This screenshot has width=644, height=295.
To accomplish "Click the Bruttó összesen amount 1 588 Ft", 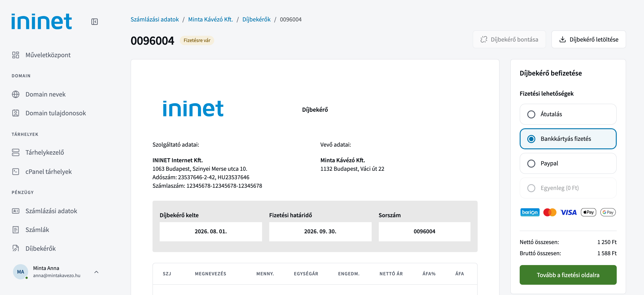I will [x=607, y=253].
